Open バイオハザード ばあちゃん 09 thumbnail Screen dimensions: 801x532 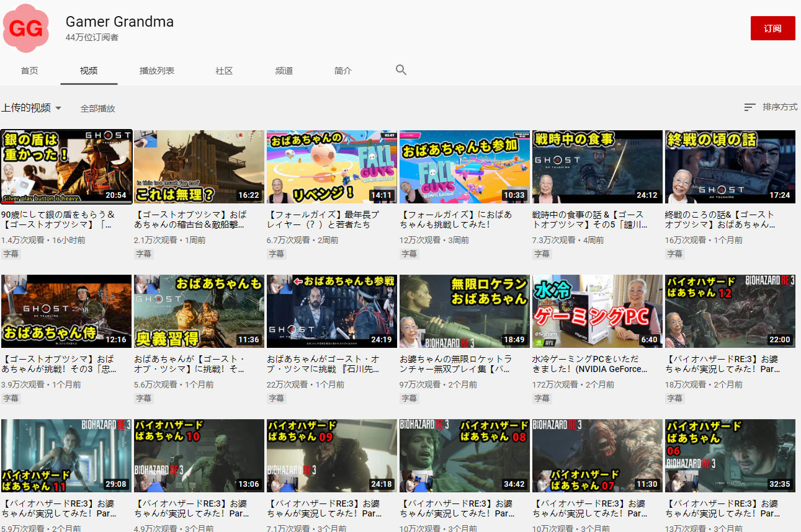pos(332,456)
